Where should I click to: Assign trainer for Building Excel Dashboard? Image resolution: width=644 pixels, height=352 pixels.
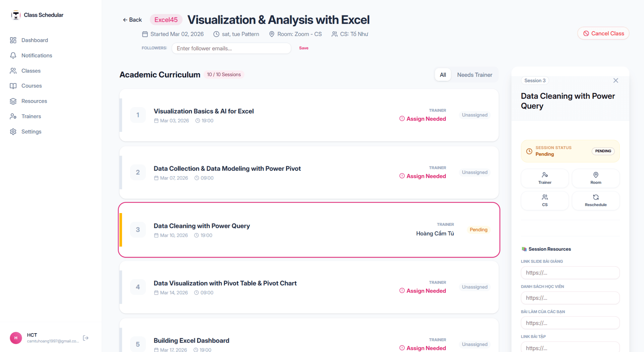pyautogui.click(x=423, y=348)
